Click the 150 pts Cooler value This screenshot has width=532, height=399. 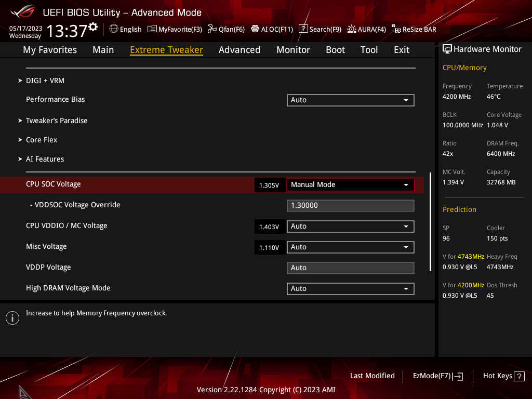pos(497,238)
